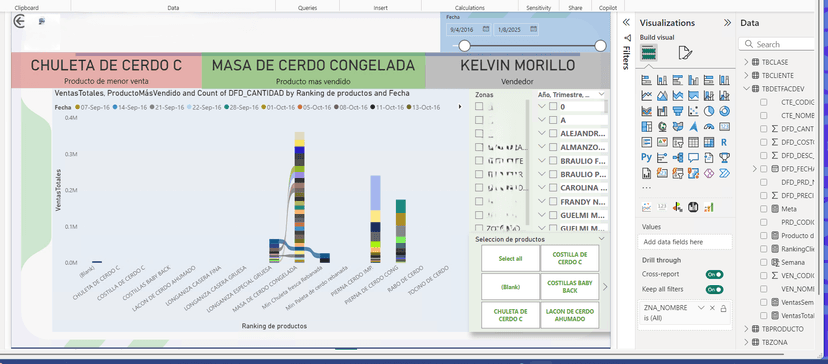Screen dimensions: 828x364
Task: Select the clustered column chart visual
Action: pos(693,80)
